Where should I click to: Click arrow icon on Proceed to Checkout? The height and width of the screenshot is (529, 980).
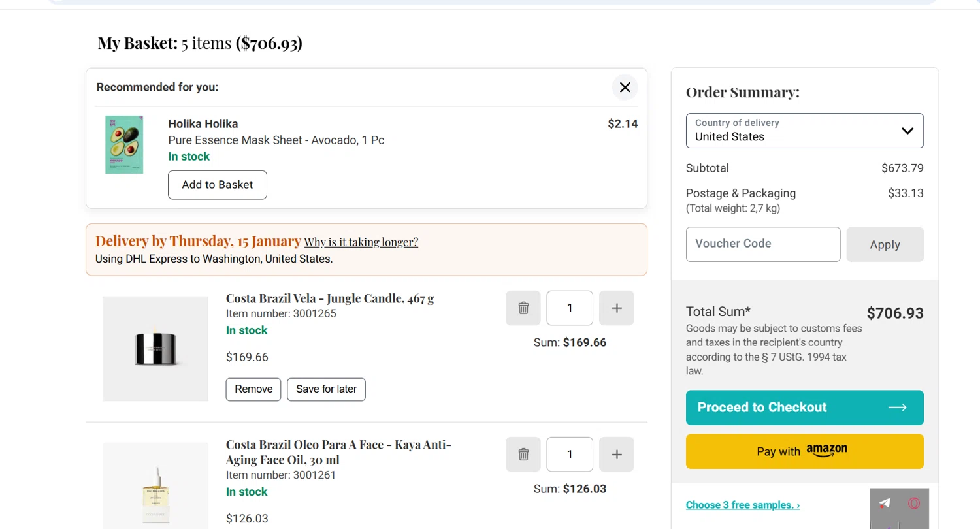[898, 408]
